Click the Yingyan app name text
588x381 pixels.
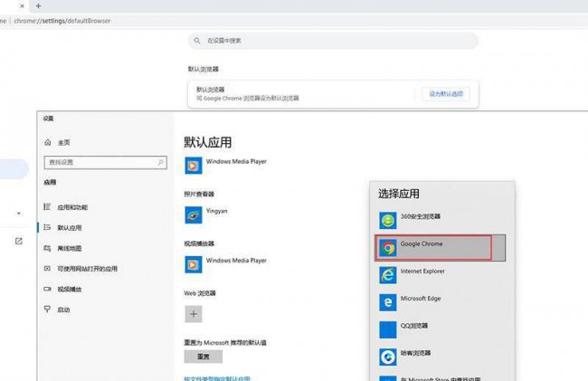pyautogui.click(x=216, y=211)
